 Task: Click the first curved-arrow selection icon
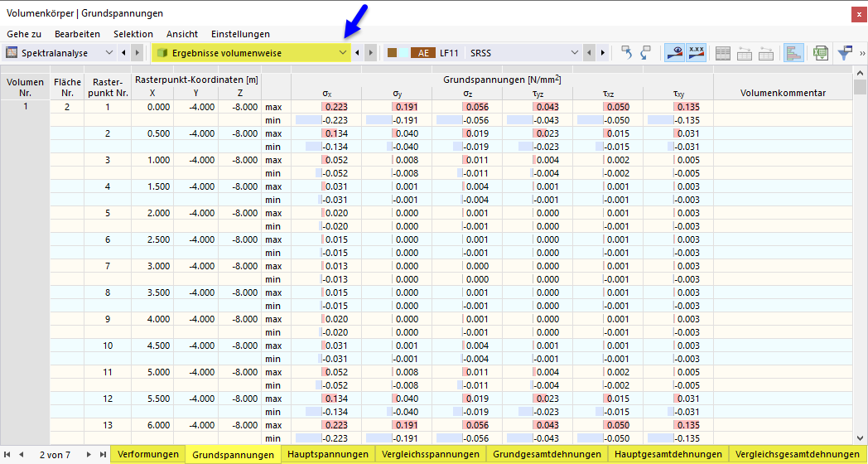[627, 53]
